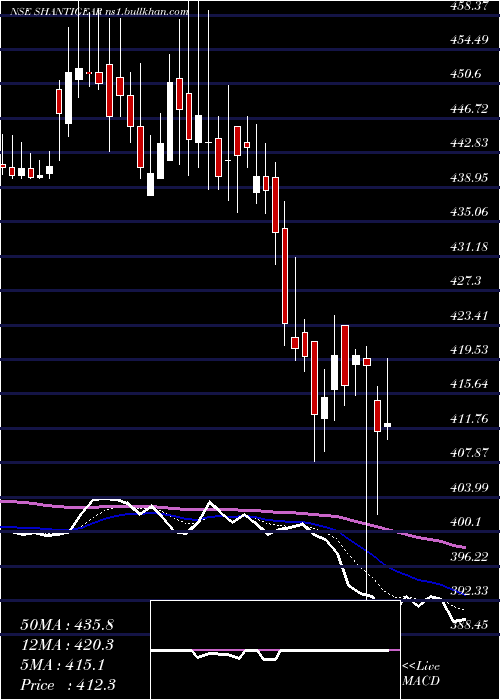Click the 458.37 price axis label
This screenshot has height=700, width=500.
[469, 5]
